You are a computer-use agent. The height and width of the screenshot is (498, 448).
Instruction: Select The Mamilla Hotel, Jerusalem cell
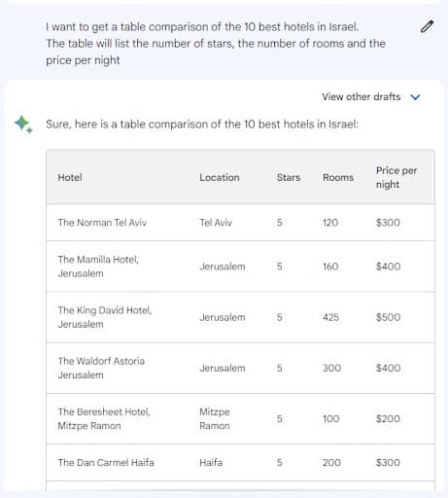point(98,267)
